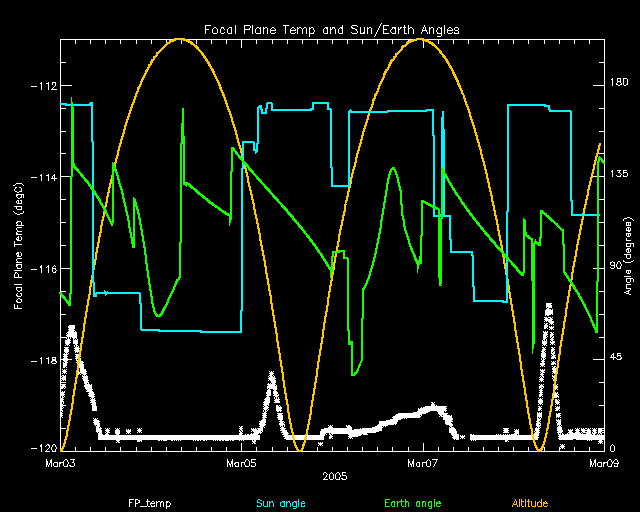Viewport: 640px width, 512px height.
Task: Select the 135 degree angle tick label
Action: [x=616, y=175]
